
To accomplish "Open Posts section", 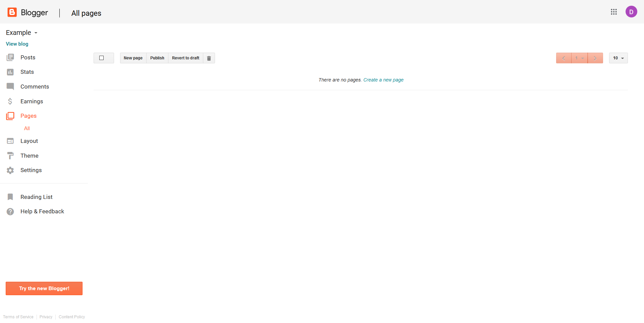I will 28,57.
